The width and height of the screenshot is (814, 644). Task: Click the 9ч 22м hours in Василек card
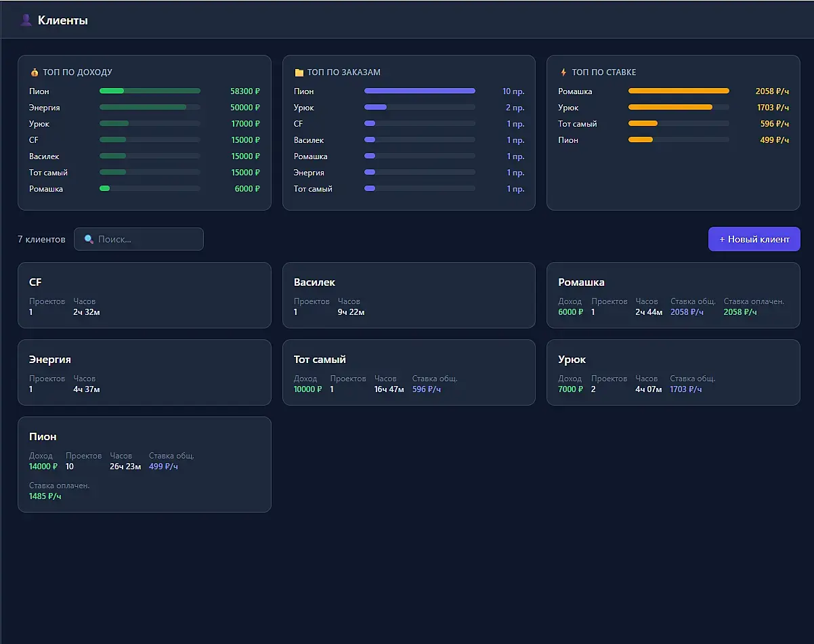351,312
